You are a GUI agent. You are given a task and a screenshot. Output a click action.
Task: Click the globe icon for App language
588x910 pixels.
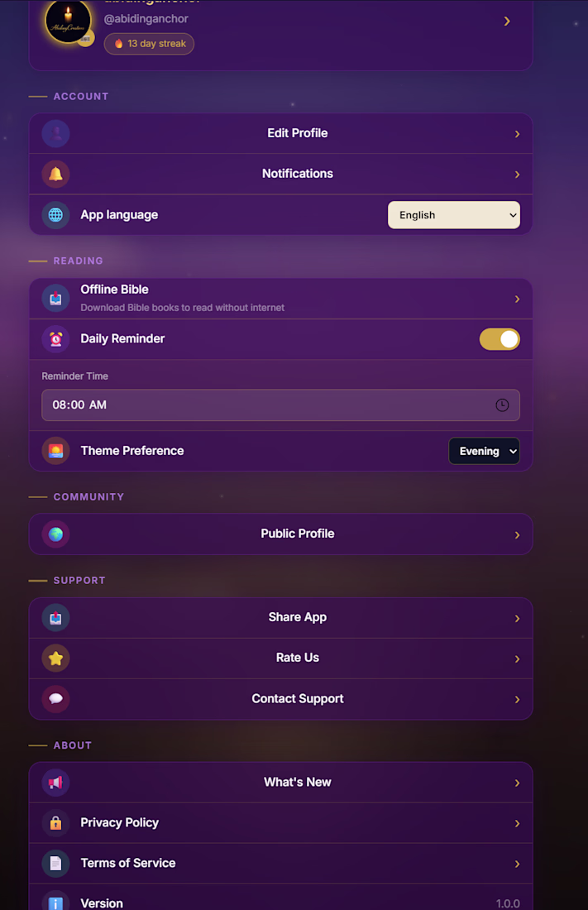pos(55,215)
